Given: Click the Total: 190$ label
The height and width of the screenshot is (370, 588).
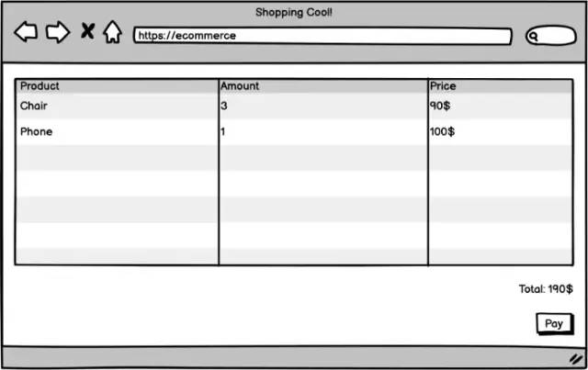Looking at the screenshot, I should coord(546,289).
